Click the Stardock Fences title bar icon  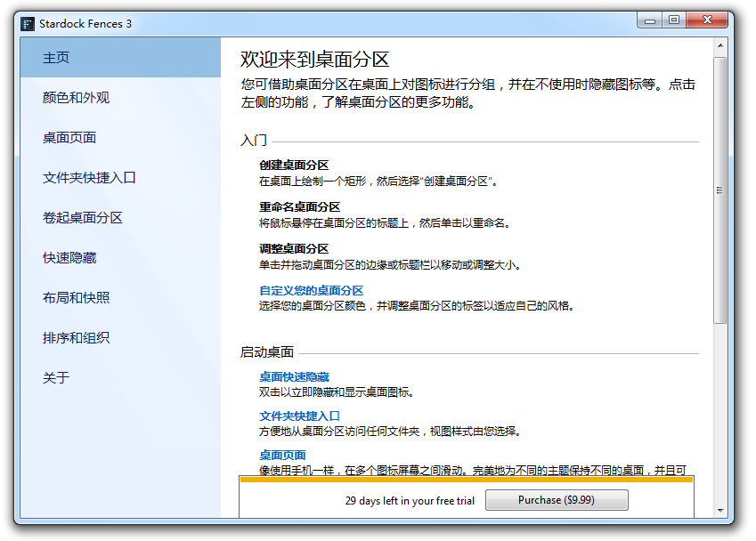click(28, 23)
